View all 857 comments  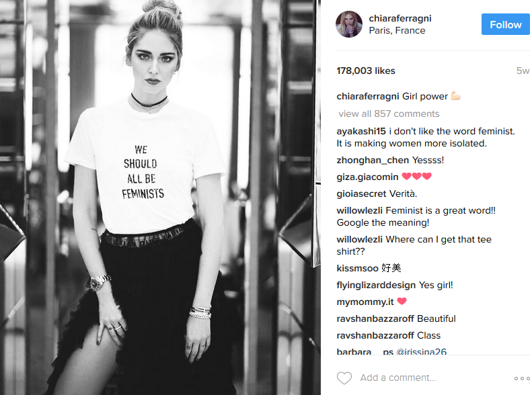coord(389,114)
